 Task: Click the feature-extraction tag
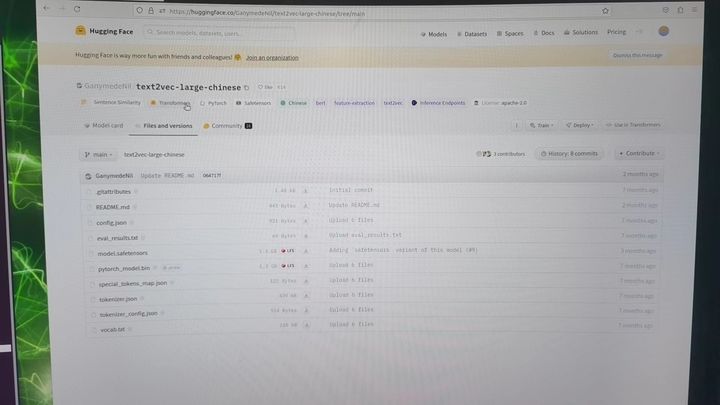pyautogui.click(x=354, y=103)
